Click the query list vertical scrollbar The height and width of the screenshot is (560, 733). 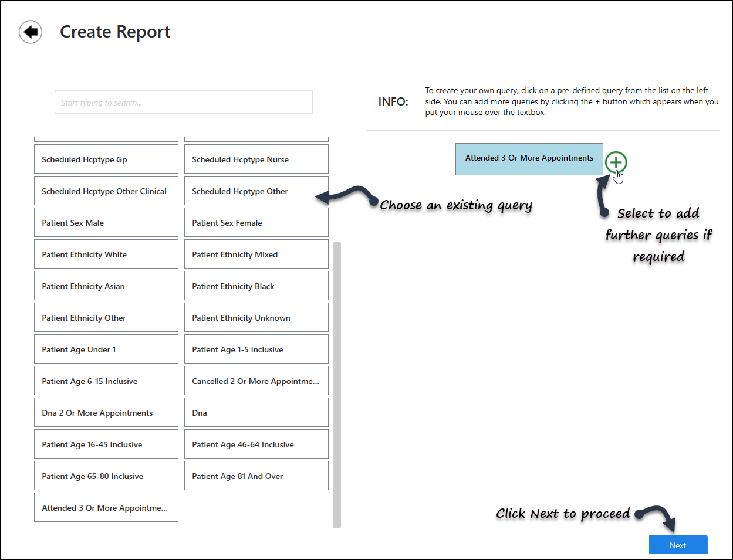337,384
